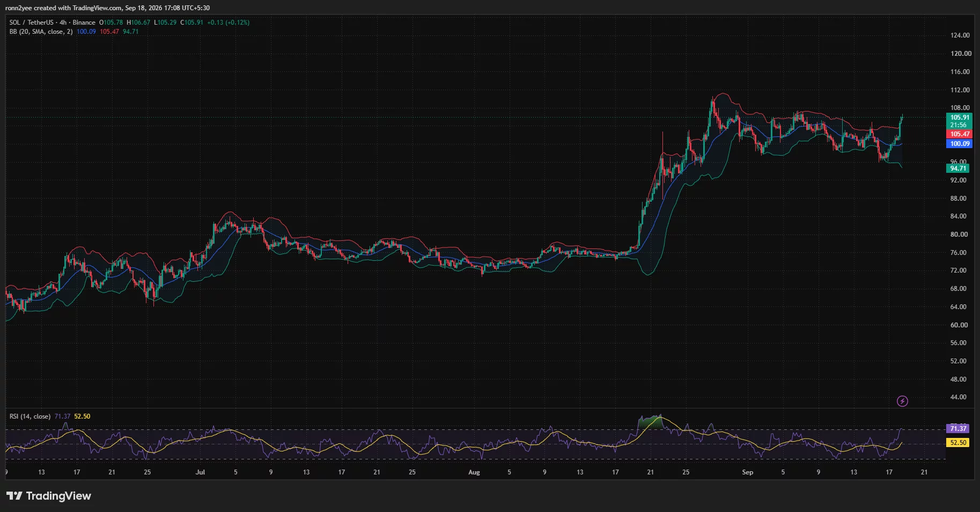Select the RSI (14, close) indicator legend
Screen dimensions: 980x512
(30, 416)
